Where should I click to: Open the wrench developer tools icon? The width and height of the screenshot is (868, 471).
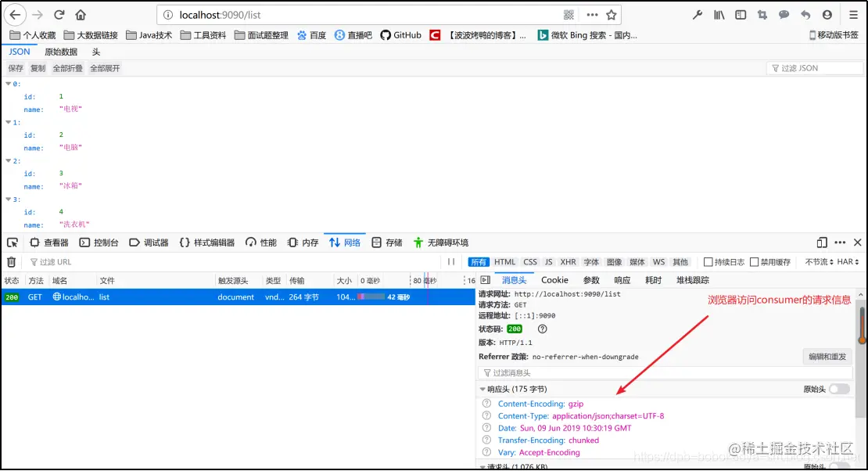(x=697, y=15)
